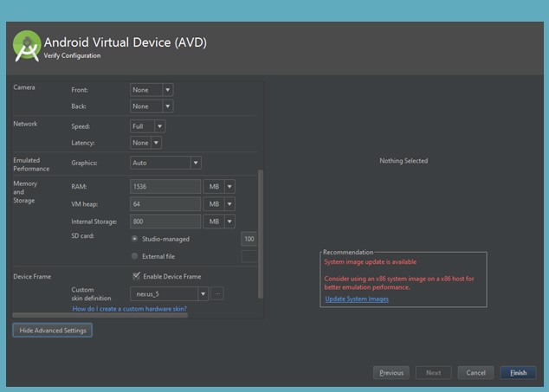This screenshot has width=549, height=392.
Task: Click Finish to create the AVD
Action: 518,373
